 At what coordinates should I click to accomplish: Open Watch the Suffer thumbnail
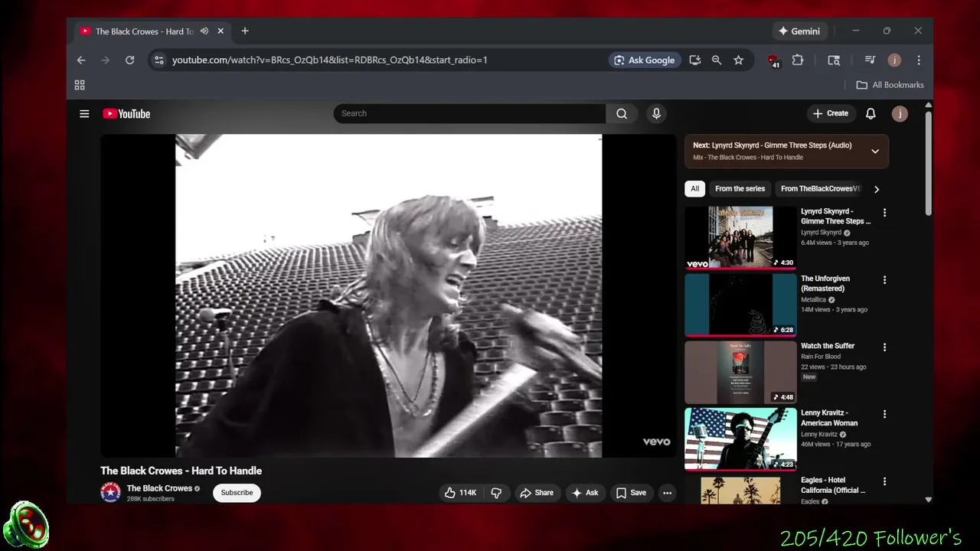pos(740,372)
